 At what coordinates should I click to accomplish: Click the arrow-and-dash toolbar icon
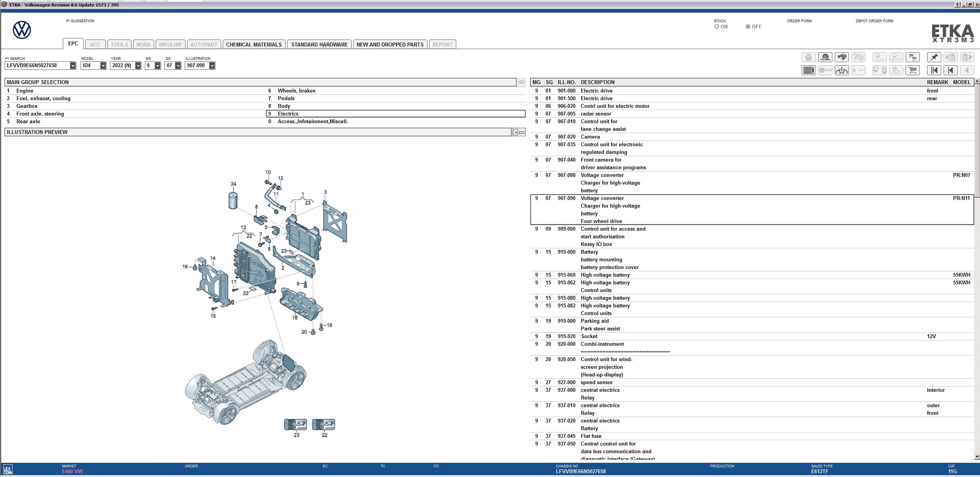coord(858,70)
